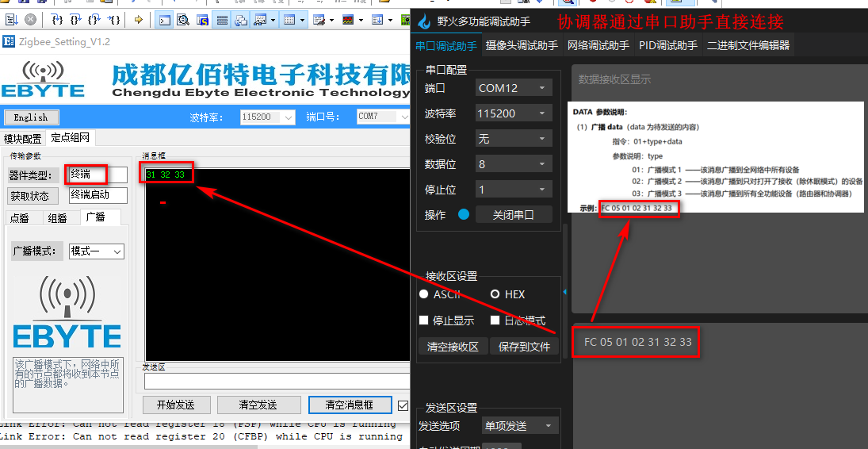Click the 保存到文件 button
This screenshot has height=449, width=868.
(524, 347)
